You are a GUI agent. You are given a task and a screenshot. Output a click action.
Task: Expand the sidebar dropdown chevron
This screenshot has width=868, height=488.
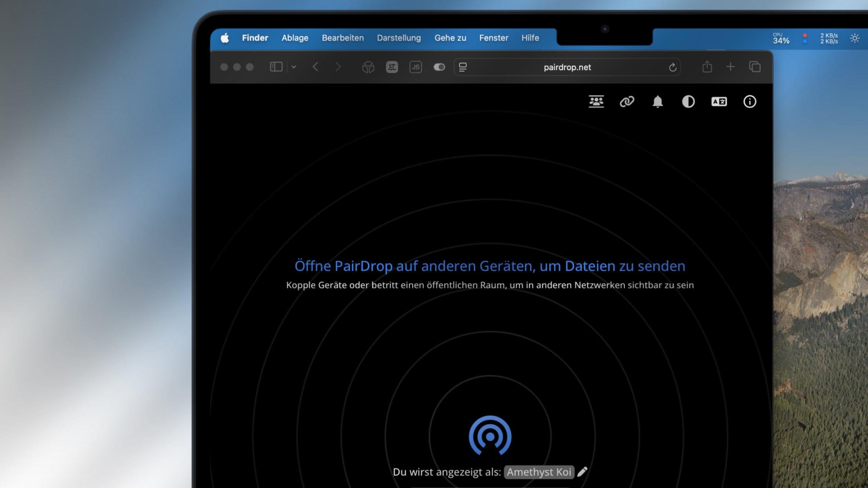click(294, 67)
